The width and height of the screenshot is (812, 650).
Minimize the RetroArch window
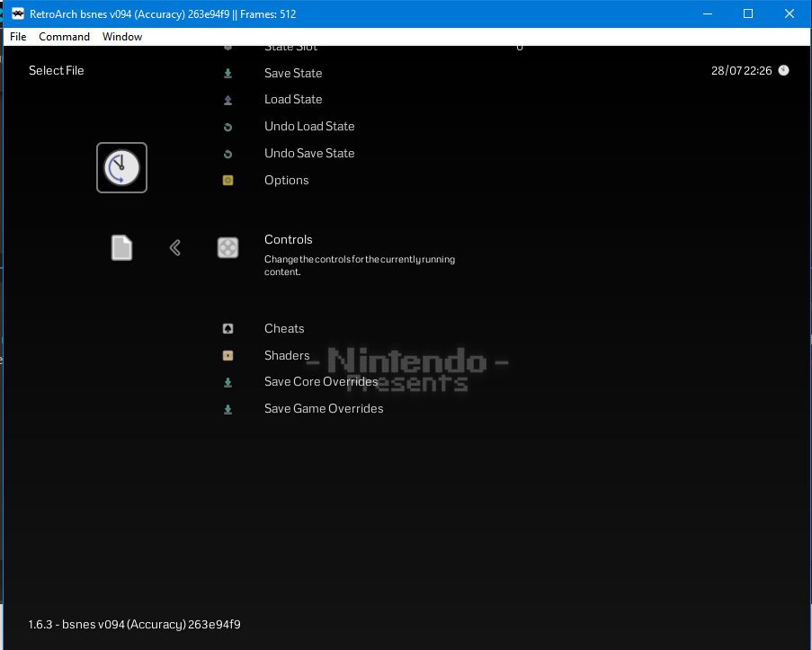tap(708, 14)
